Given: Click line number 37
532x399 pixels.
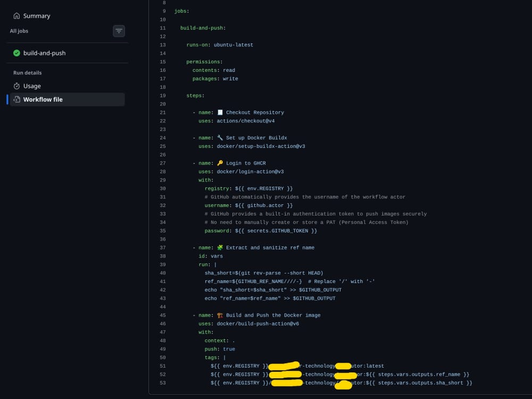Looking at the screenshot, I should point(162,248).
